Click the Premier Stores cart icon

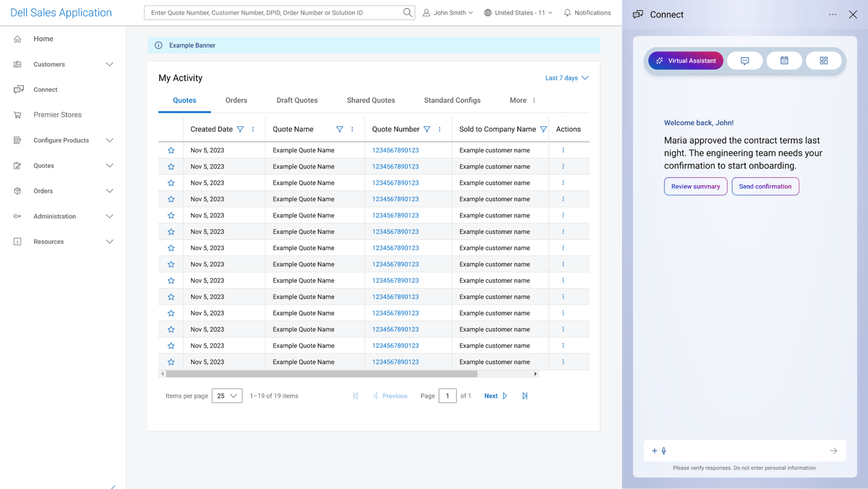click(17, 115)
